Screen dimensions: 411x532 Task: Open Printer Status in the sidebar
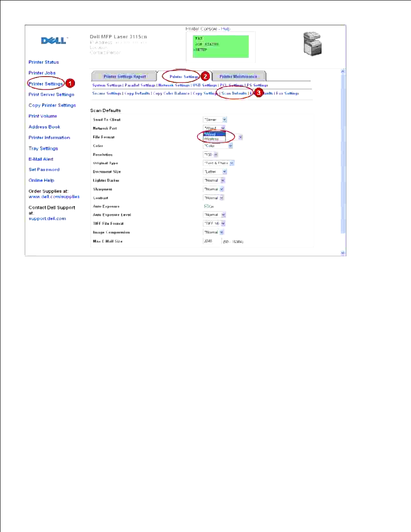(x=44, y=62)
